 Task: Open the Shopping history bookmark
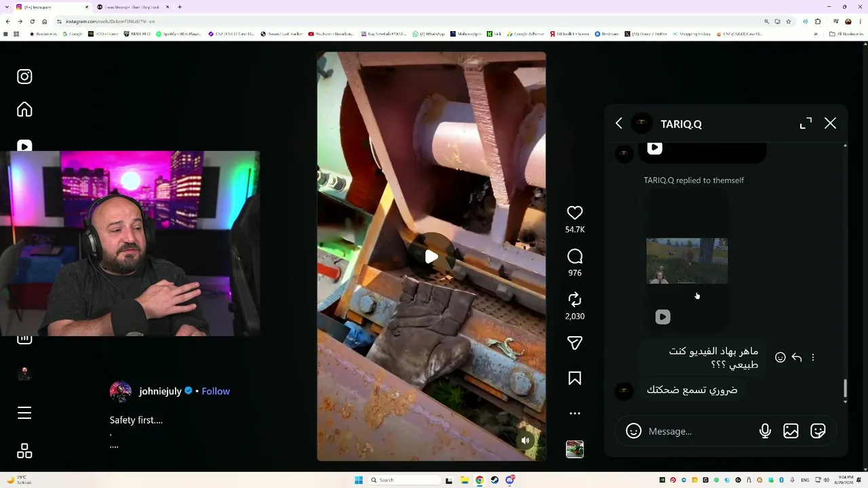coord(691,34)
